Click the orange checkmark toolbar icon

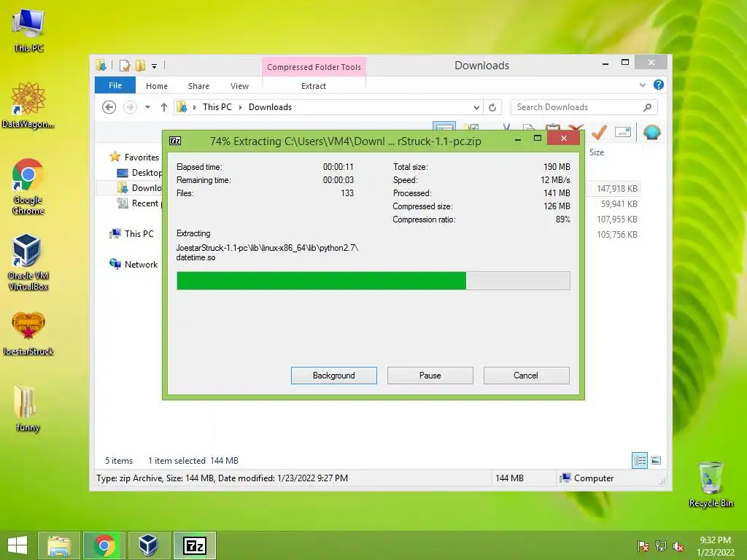[600, 132]
